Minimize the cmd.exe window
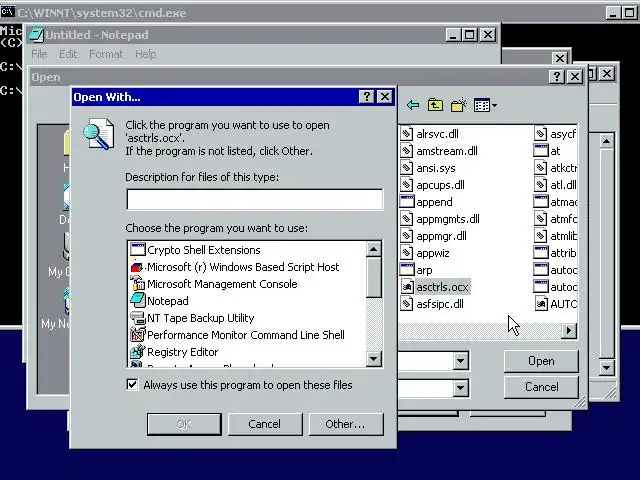The width and height of the screenshot is (640, 480). coord(612,13)
